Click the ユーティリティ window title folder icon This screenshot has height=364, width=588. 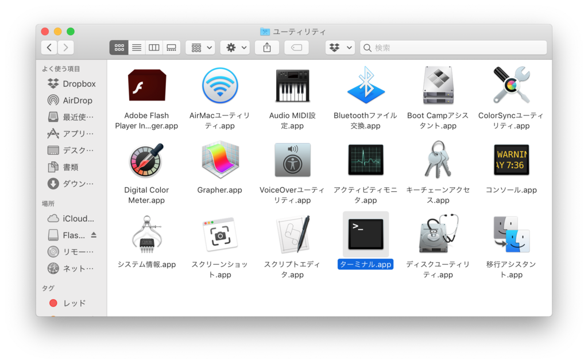(x=265, y=32)
